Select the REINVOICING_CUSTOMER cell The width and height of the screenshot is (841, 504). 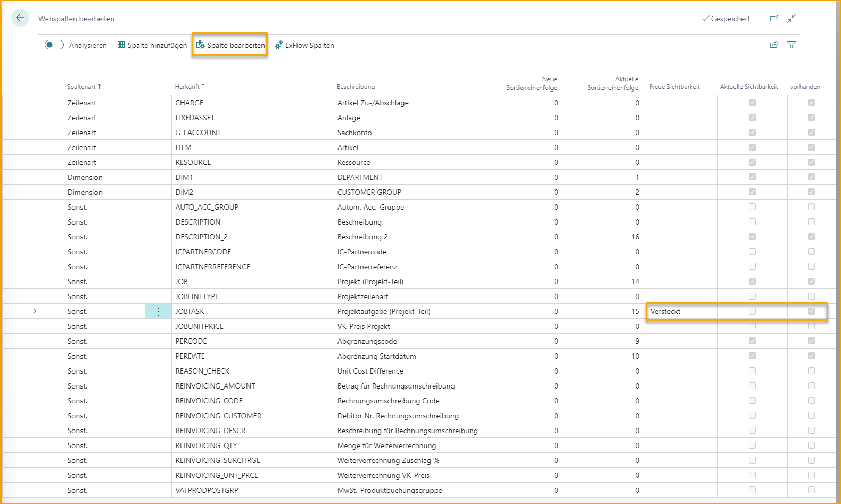253,416
